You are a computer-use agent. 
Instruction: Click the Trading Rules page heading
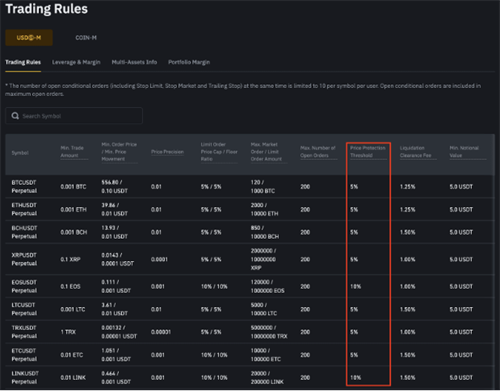point(47,9)
